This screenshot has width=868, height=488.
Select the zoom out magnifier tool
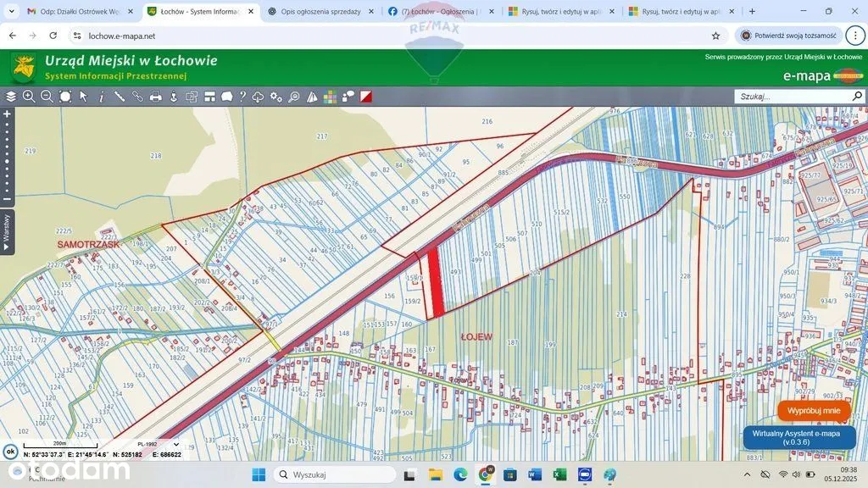click(x=47, y=97)
